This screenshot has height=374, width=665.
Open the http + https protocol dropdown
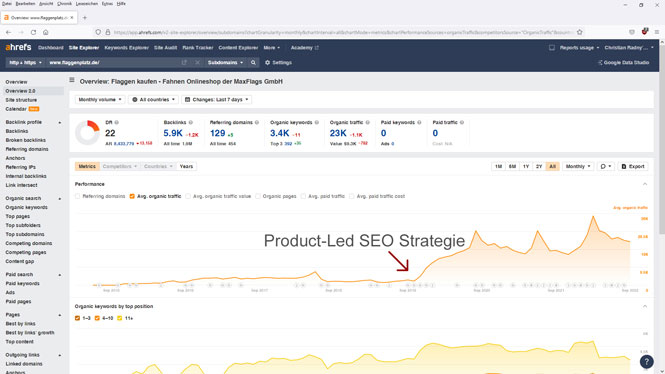(25, 62)
